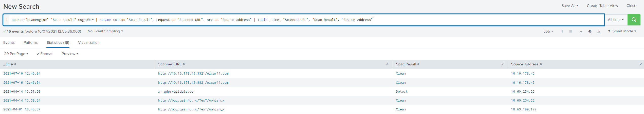Open the Job menu
Viewport: 644px width, 114px height.
(x=548, y=31)
